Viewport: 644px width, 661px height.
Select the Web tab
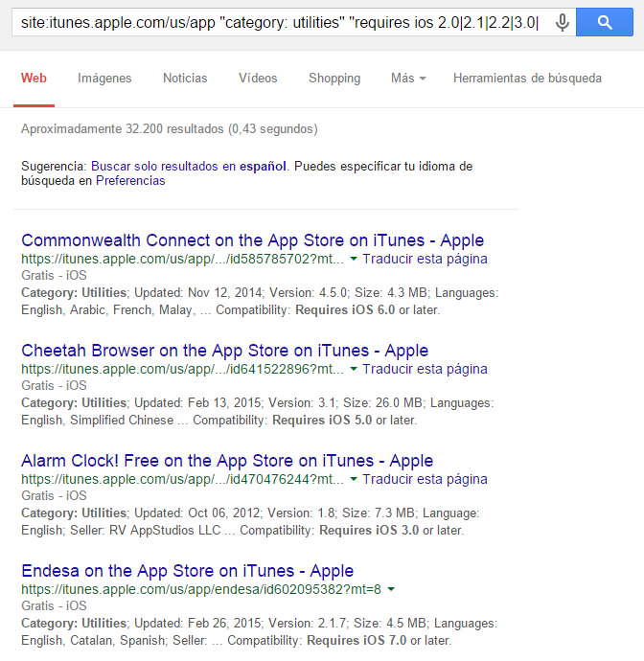34,78
